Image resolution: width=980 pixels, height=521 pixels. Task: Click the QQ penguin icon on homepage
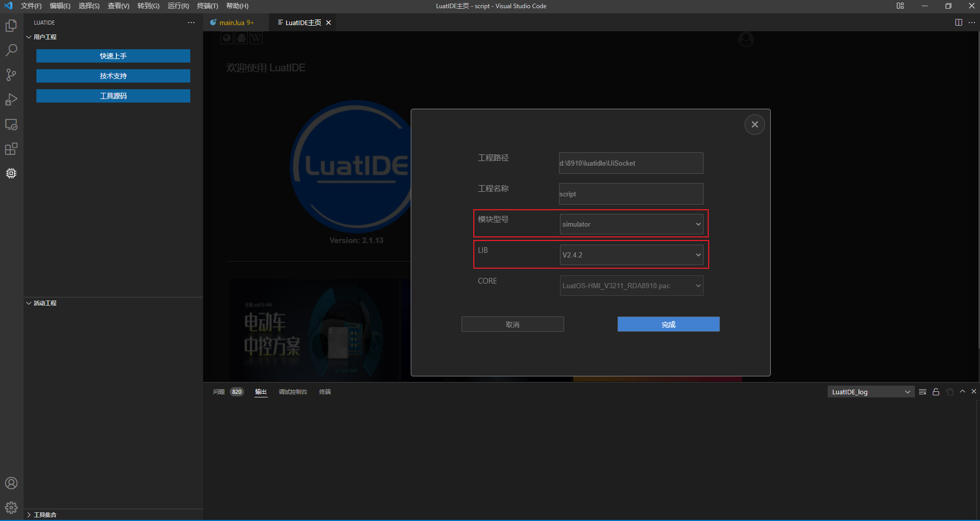242,38
